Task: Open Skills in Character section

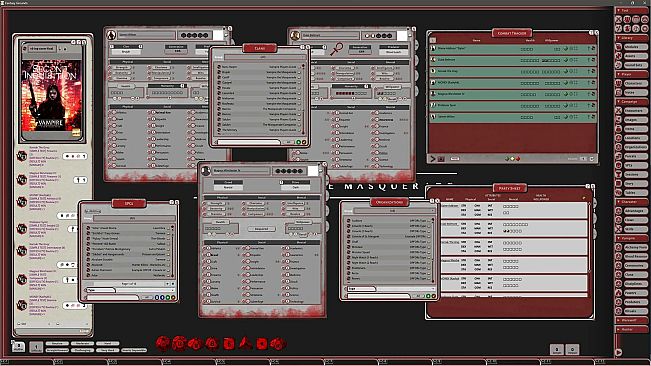Action: click(636, 229)
